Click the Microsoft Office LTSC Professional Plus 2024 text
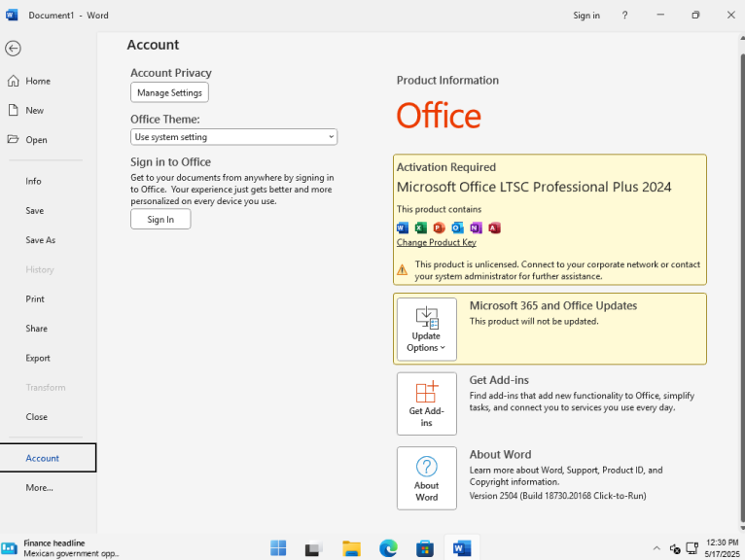This screenshot has height=560, width=745. click(534, 187)
